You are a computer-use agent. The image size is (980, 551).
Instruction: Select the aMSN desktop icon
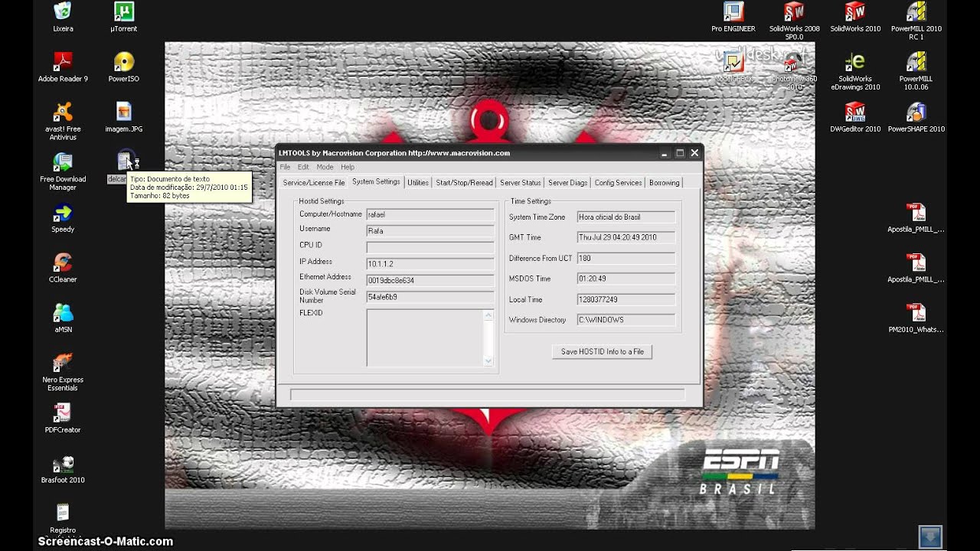pyautogui.click(x=63, y=312)
